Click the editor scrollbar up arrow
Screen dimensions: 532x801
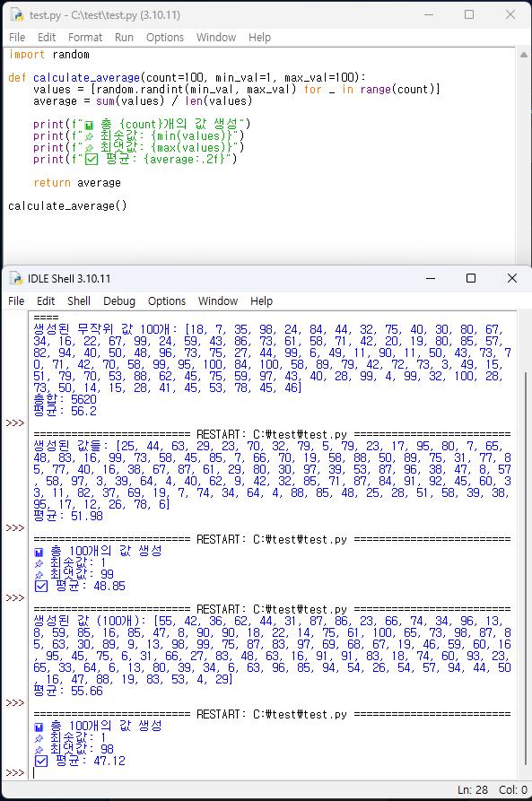[x=524, y=55]
